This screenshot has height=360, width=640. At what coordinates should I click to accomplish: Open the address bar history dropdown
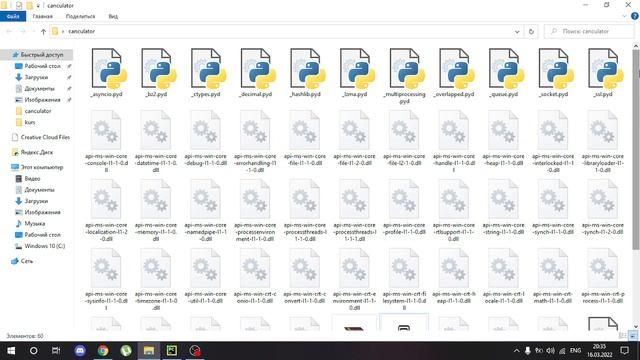pos(517,31)
